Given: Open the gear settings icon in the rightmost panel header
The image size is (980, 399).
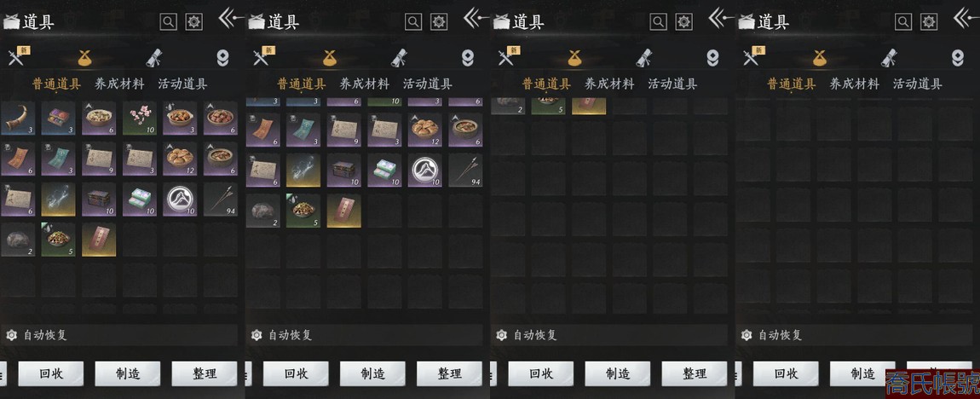Looking at the screenshot, I should (930, 22).
